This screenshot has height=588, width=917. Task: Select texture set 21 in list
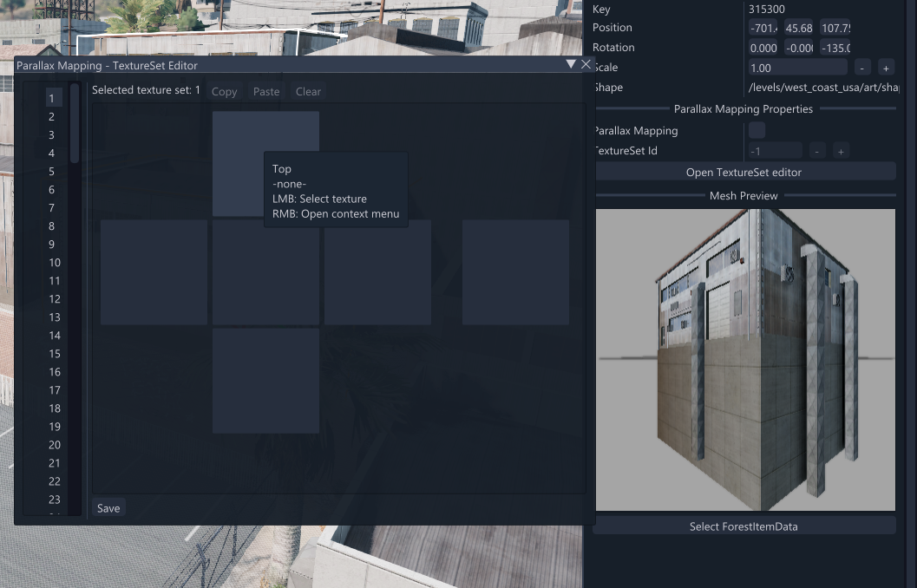click(54, 463)
